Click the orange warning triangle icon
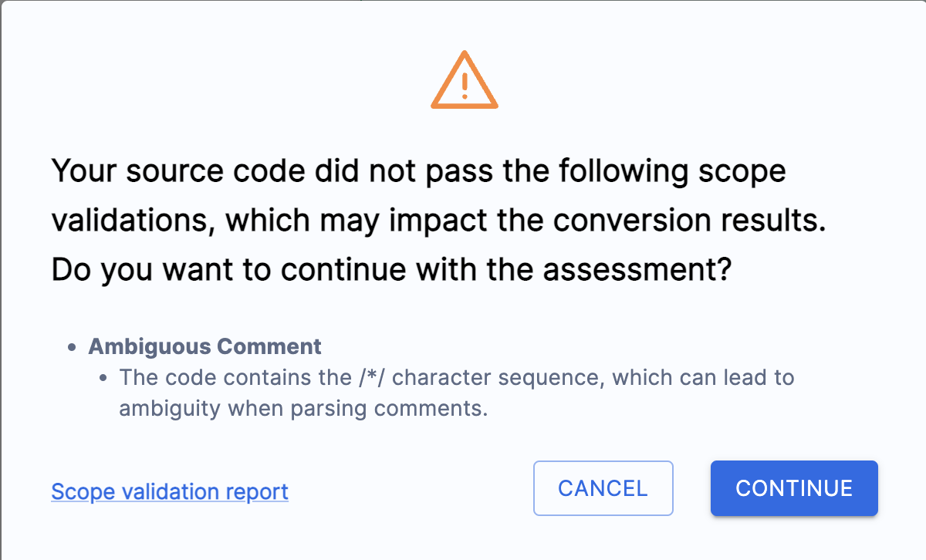The width and height of the screenshot is (926, 560). pos(464,80)
